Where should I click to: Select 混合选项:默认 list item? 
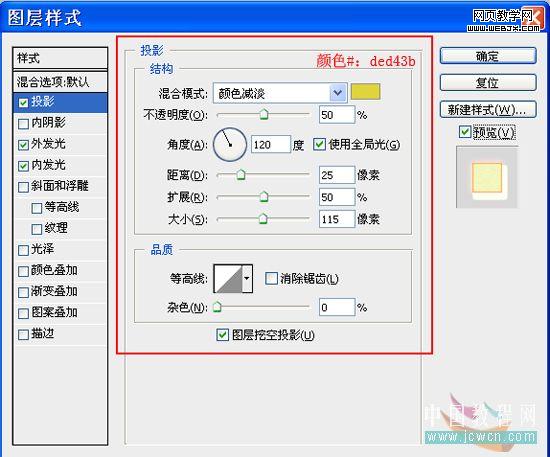(x=60, y=82)
